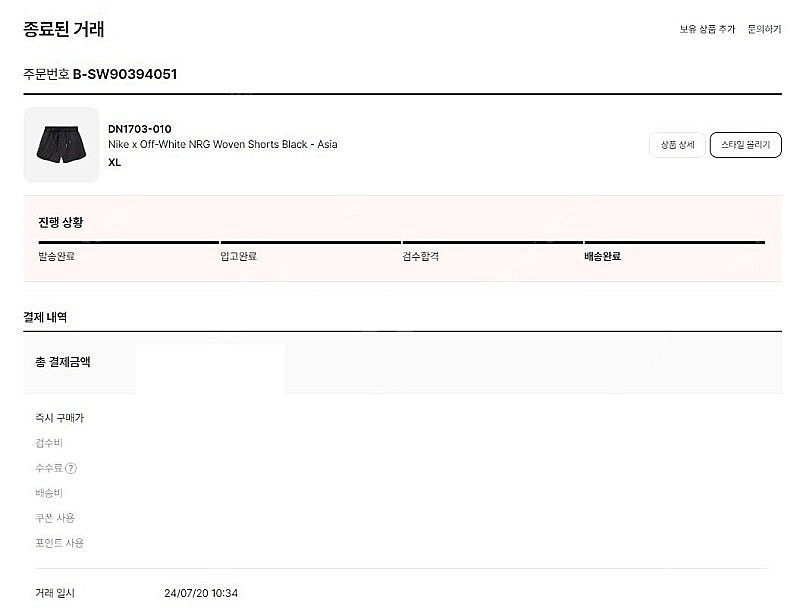Click the order number B-SW90394051

click(124, 74)
